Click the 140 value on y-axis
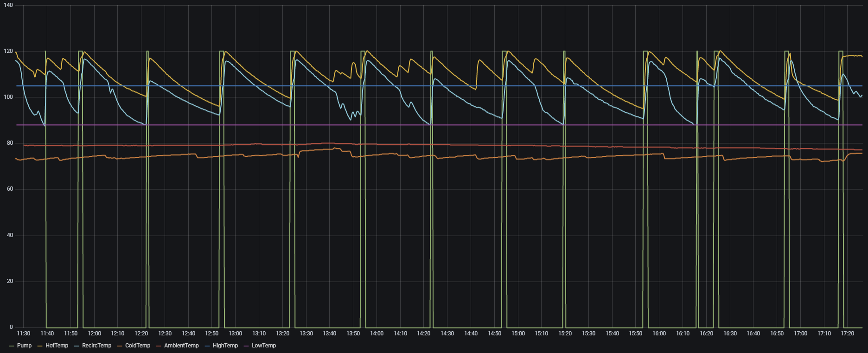Viewport: 868px width, 353px height. pyautogui.click(x=8, y=5)
